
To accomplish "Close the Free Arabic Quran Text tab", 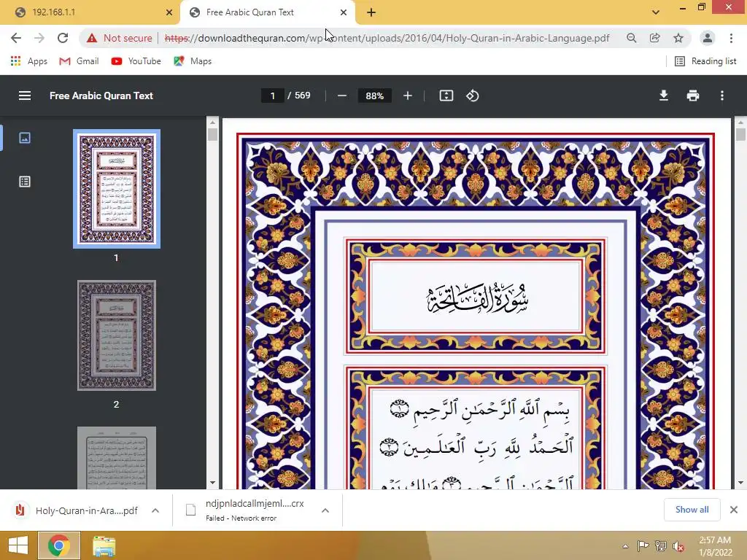I will [x=344, y=12].
